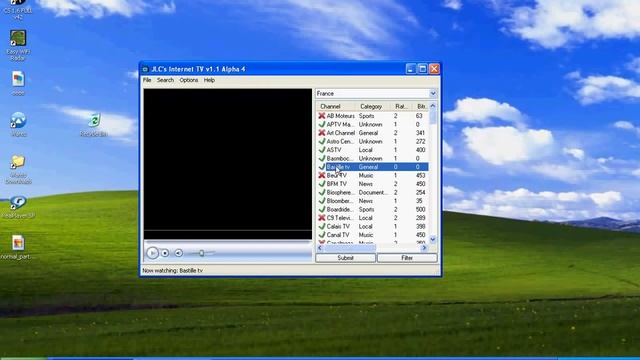The height and width of the screenshot is (360, 640).
Task: Select the ASTV channel name
Action: [334, 150]
